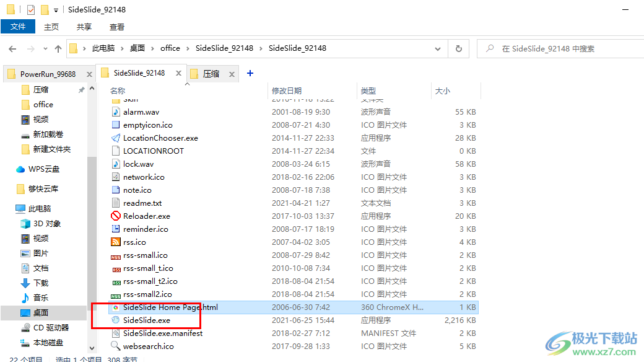644x362 pixels.
Task: Select the emptyicon.ico file icon
Action: (x=116, y=125)
